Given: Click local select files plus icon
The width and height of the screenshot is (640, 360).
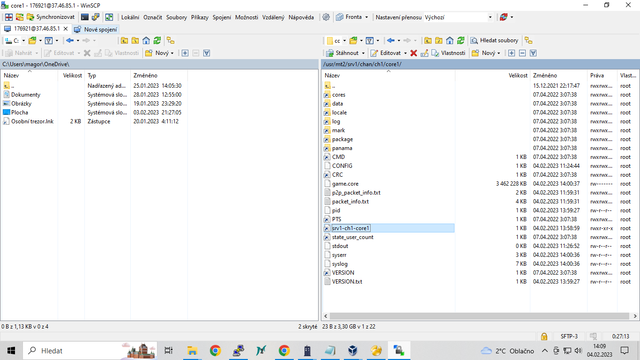Looking at the screenshot, I should 185,53.
